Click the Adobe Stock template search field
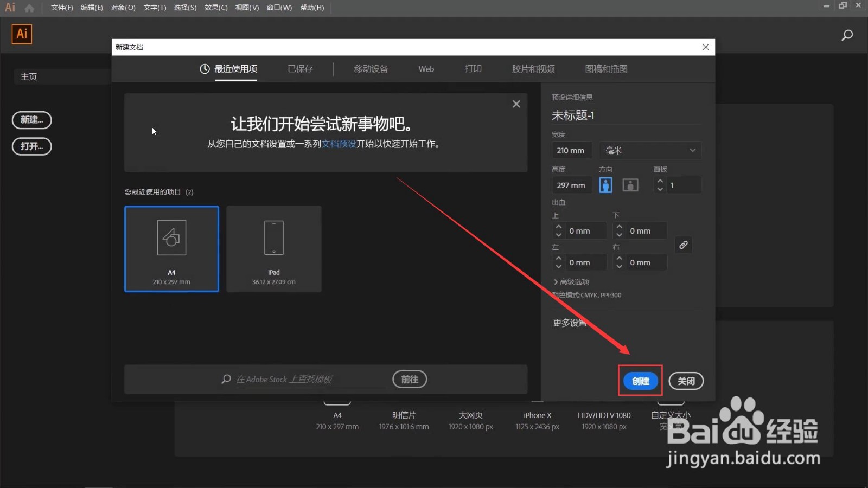Viewport: 868px width, 488px height. 304,379
